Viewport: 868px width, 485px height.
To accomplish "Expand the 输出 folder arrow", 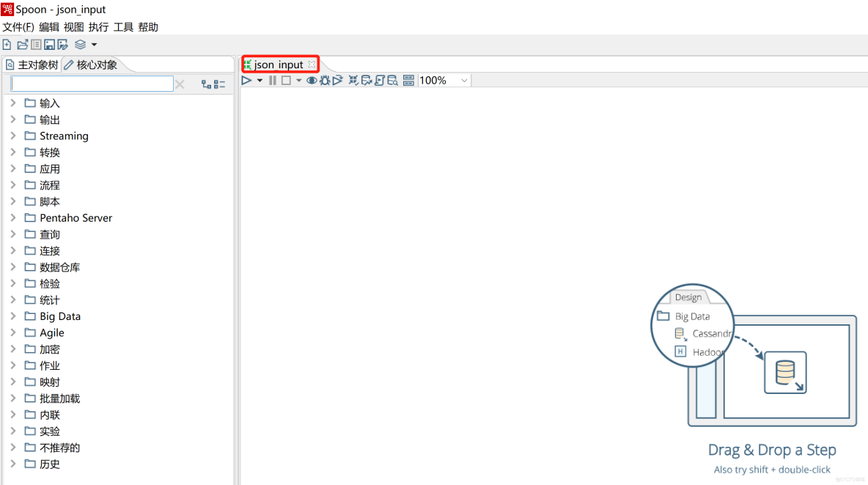I will click(13, 119).
